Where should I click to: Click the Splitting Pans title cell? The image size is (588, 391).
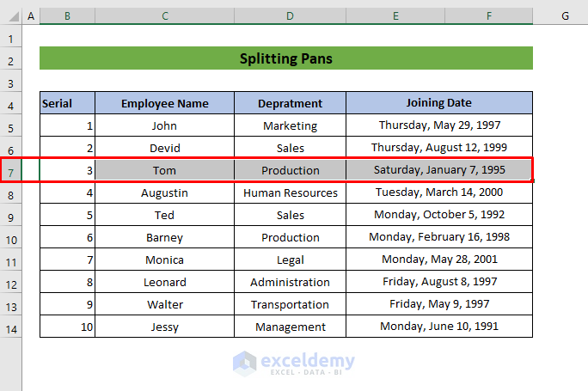coord(285,58)
